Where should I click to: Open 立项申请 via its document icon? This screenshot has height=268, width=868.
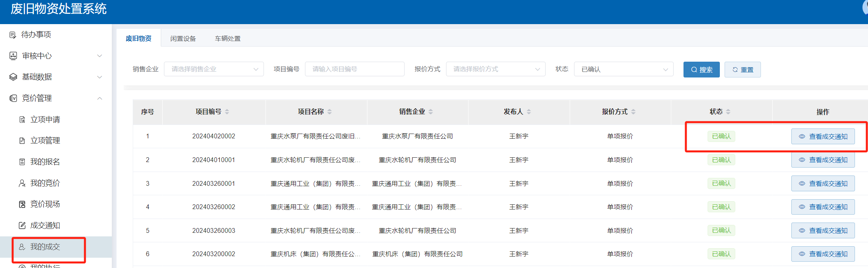pos(22,119)
